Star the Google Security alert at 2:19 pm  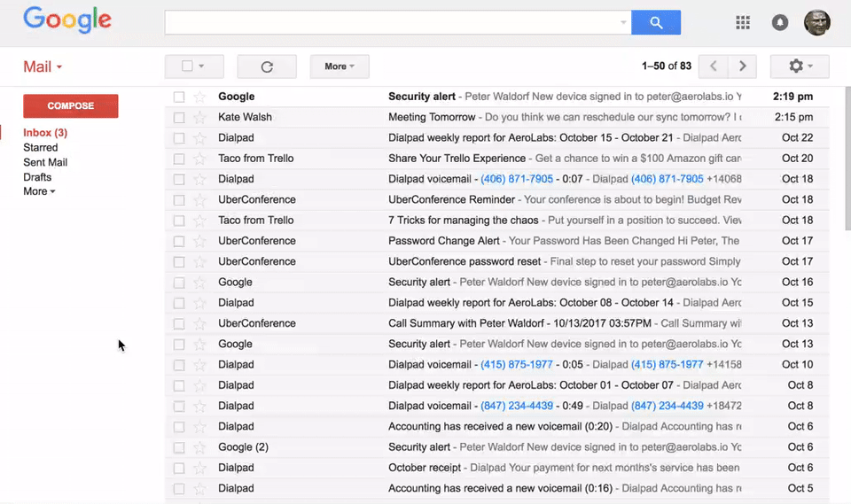[x=199, y=97]
